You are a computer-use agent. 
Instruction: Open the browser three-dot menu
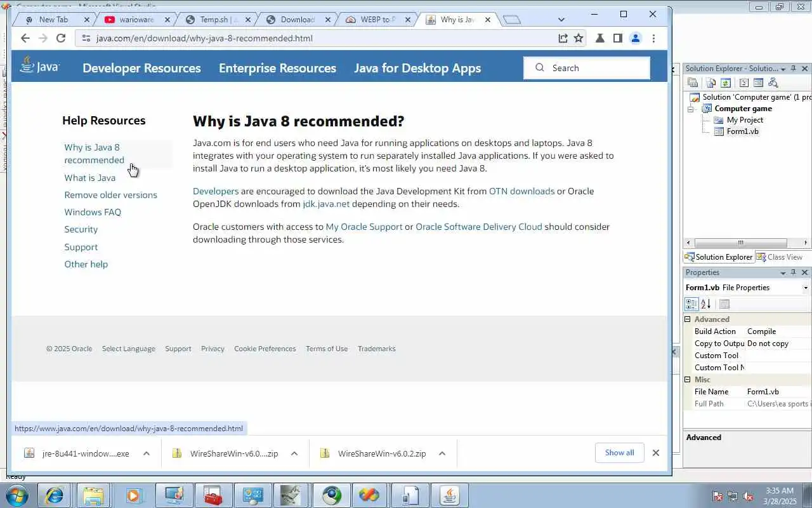pyautogui.click(x=653, y=38)
